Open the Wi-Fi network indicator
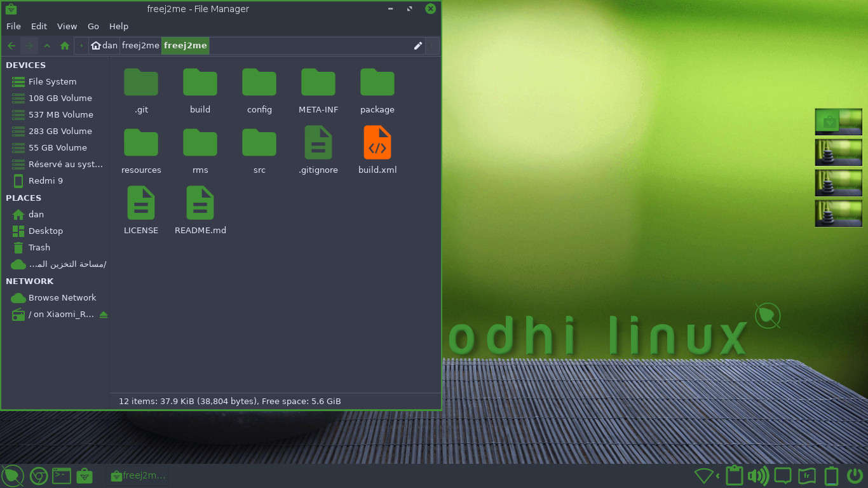This screenshot has height=488, width=868. 704,475
